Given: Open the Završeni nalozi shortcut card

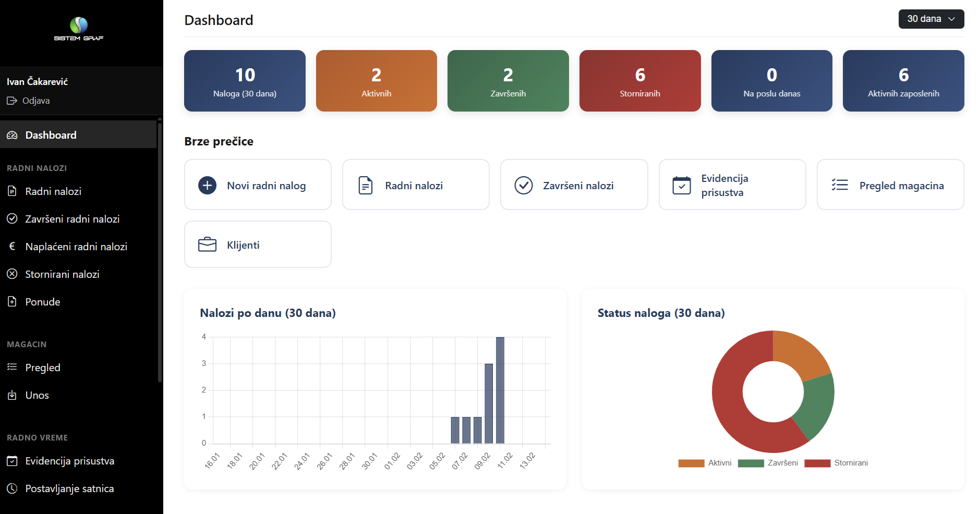Looking at the screenshot, I should pyautogui.click(x=574, y=185).
